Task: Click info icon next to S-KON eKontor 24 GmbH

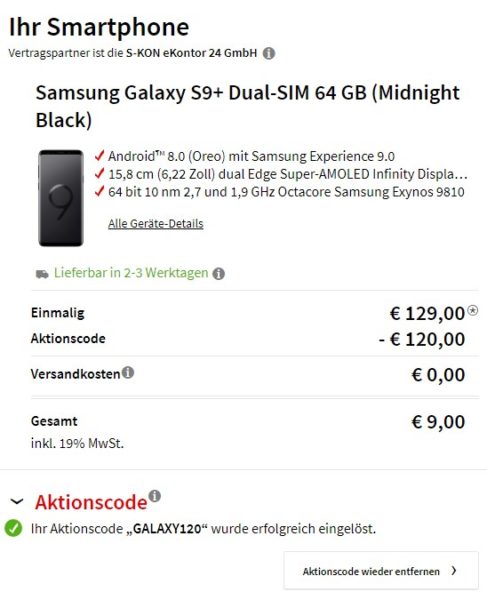Action: click(x=269, y=53)
